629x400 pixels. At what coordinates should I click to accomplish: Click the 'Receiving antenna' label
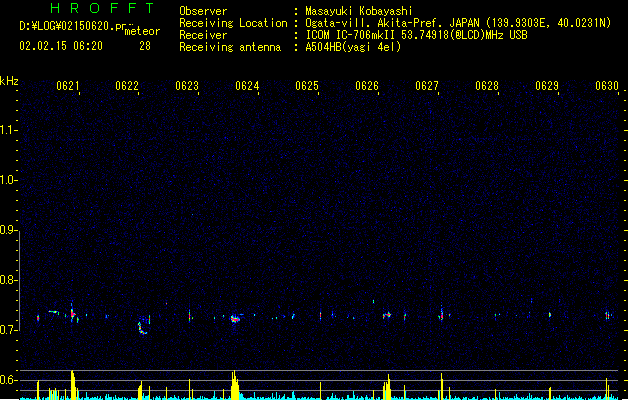[230, 47]
